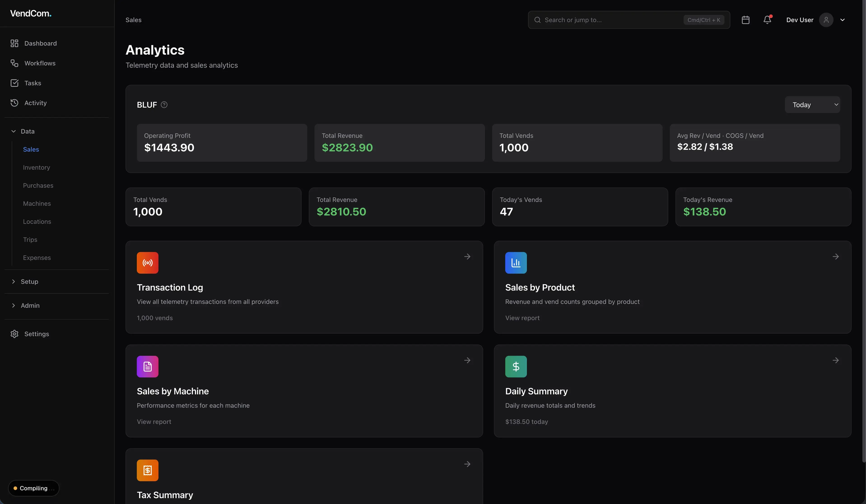This screenshot has width=866, height=504.
Task: Click the orange Tax Summary receipt icon
Action: pyautogui.click(x=147, y=470)
